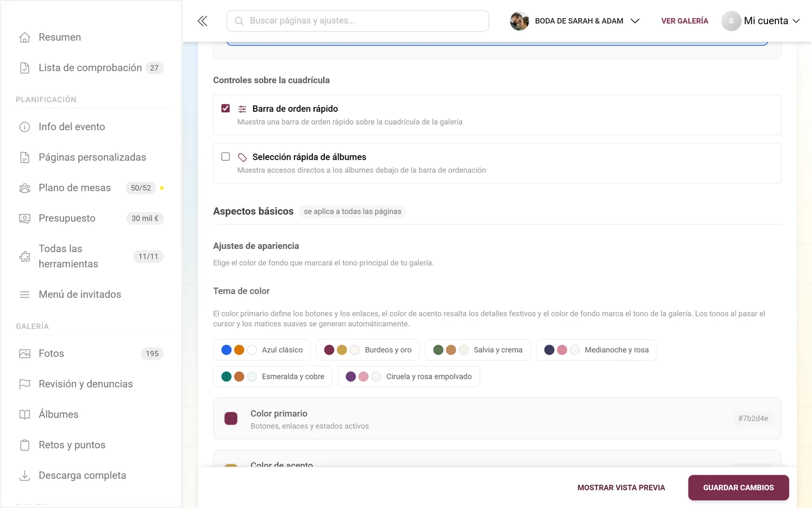
Task: Open the Boda de Sarah & Adam event dropdown
Action: [575, 21]
